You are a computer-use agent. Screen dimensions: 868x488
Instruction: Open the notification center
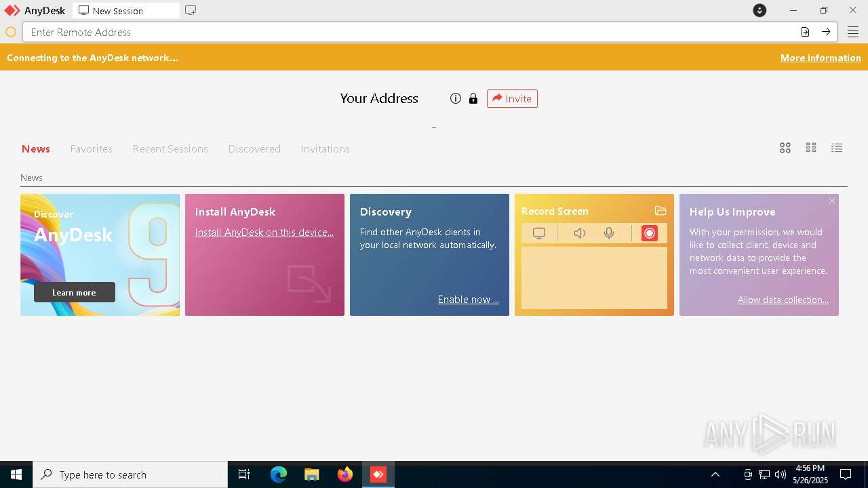(x=846, y=474)
